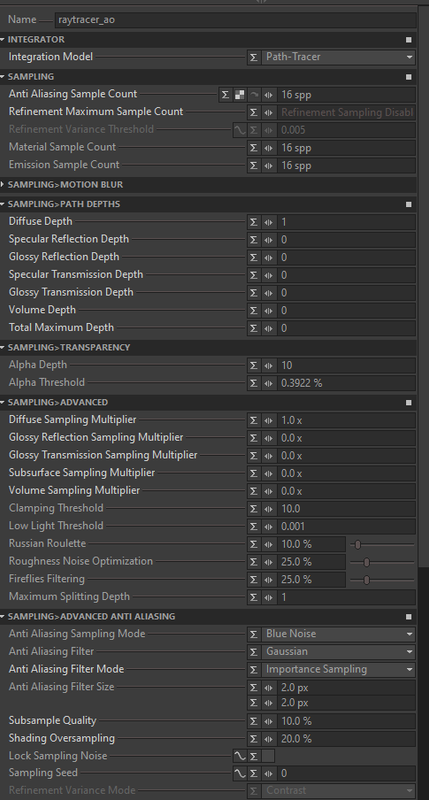Collapse the INTEGRATOR section

click(x=3, y=40)
